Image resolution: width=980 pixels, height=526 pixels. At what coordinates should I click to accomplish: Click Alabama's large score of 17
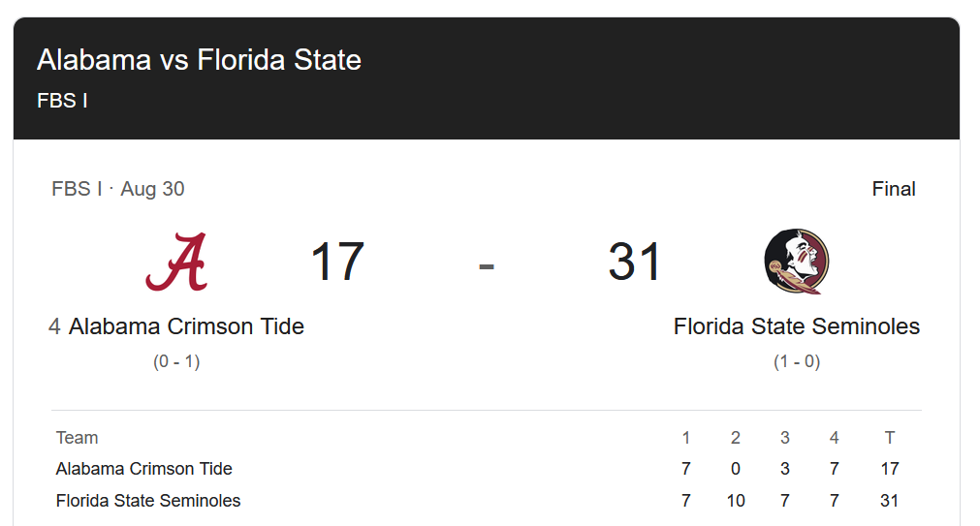pyautogui.click(x=337, y=262)
